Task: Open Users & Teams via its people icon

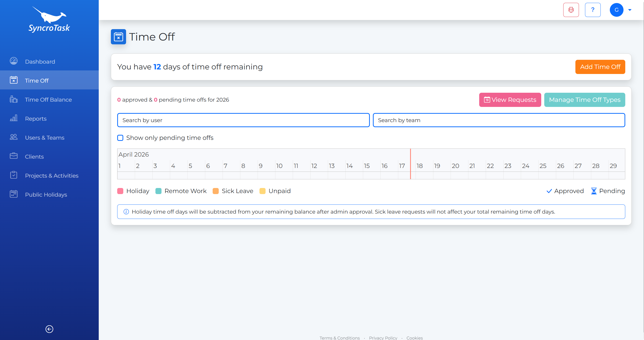Action: [13, 137]
